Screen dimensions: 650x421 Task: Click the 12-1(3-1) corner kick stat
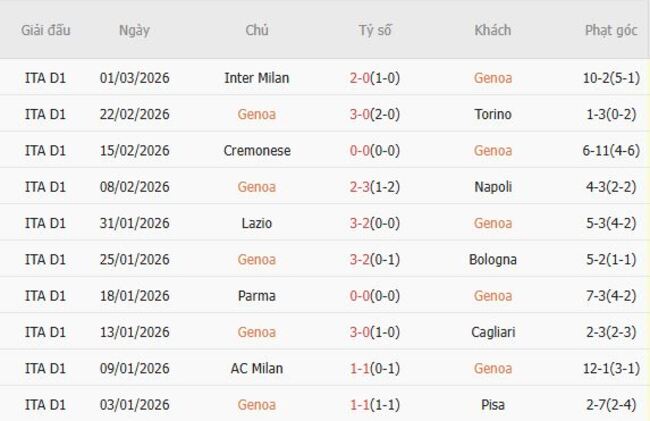coord(610,369)
